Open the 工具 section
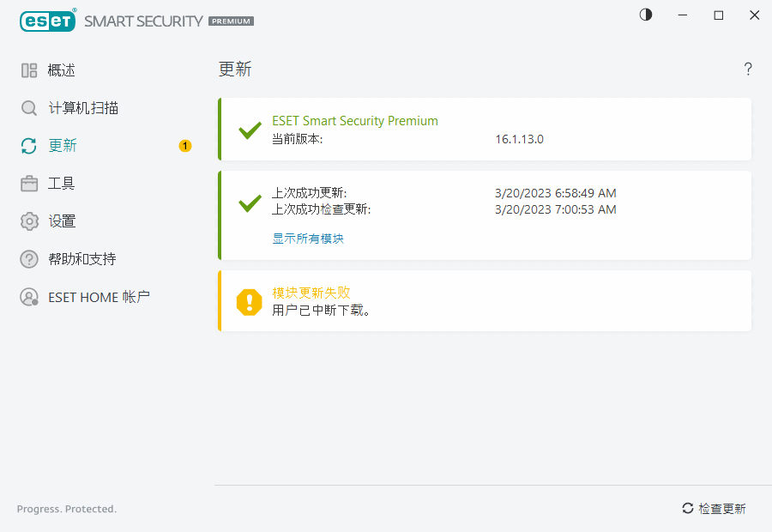This screenshot has width=772, height=532. (x=62, y=184)
